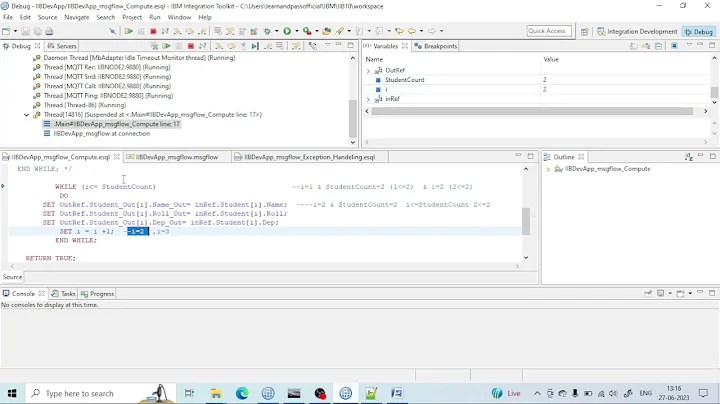
Task: Click Step Return icon in main toolbar
Action: point(202,31)
